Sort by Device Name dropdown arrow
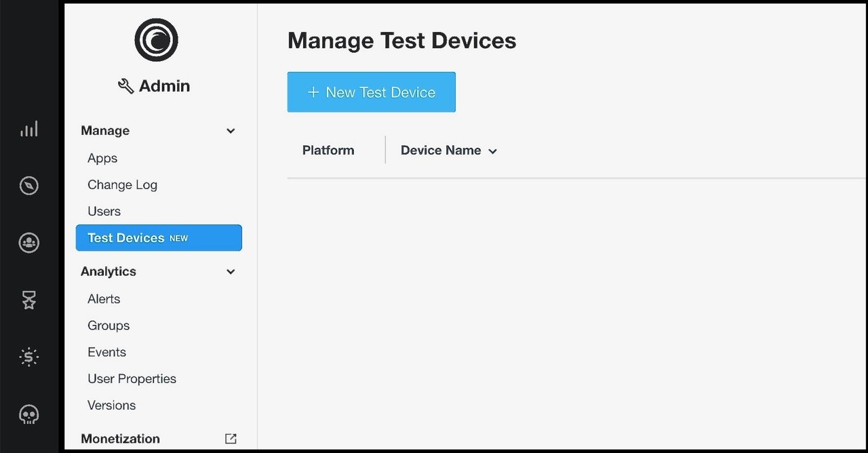 pos(493,151)
